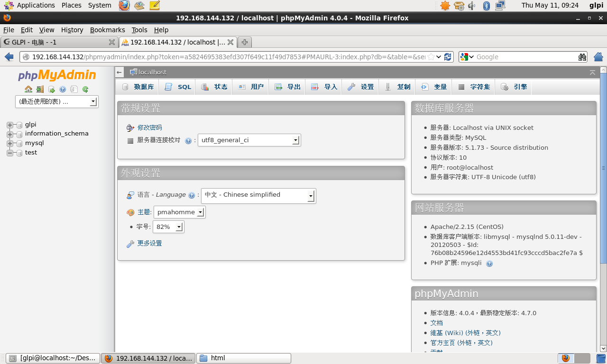Click the logout door icon
The image size is (607, 364).
tap(40, 89)
